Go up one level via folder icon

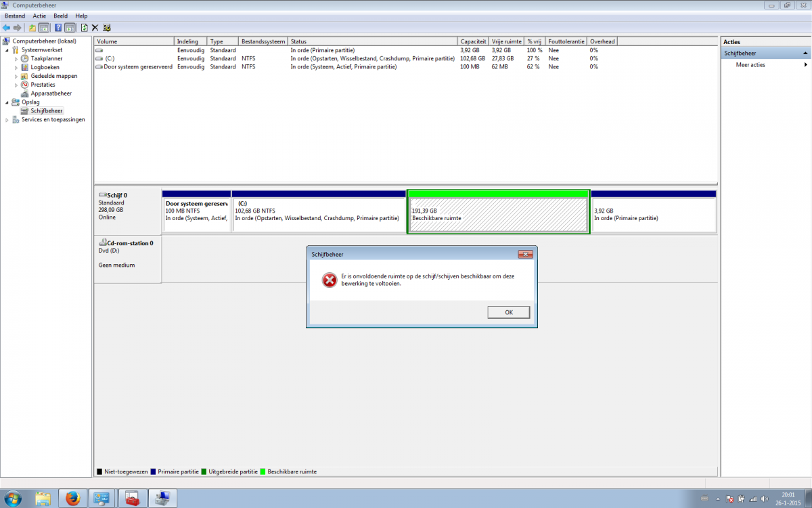click(x=32, y=28)
